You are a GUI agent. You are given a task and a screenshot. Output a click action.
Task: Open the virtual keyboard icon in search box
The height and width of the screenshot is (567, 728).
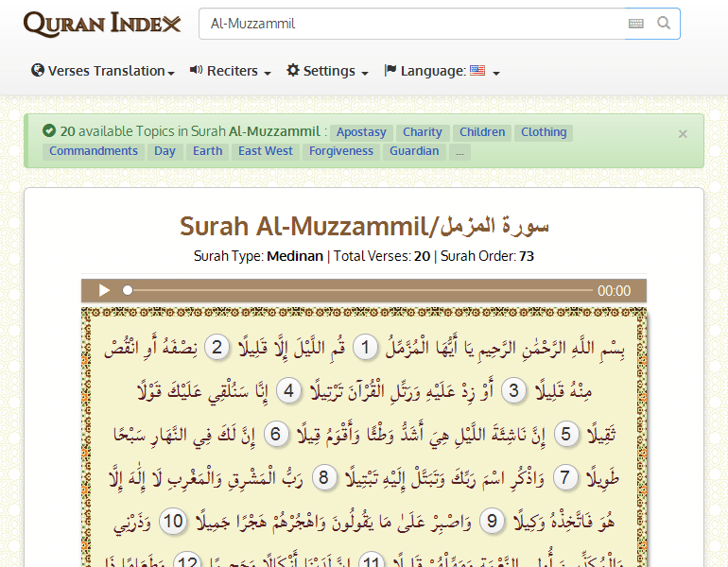[x=636, y=24]
